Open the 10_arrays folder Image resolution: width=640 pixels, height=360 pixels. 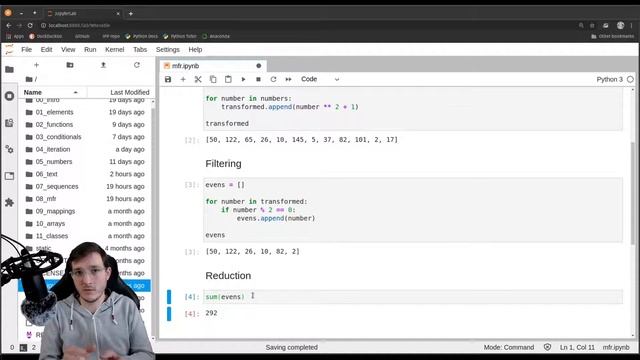(x=85, y=224)
